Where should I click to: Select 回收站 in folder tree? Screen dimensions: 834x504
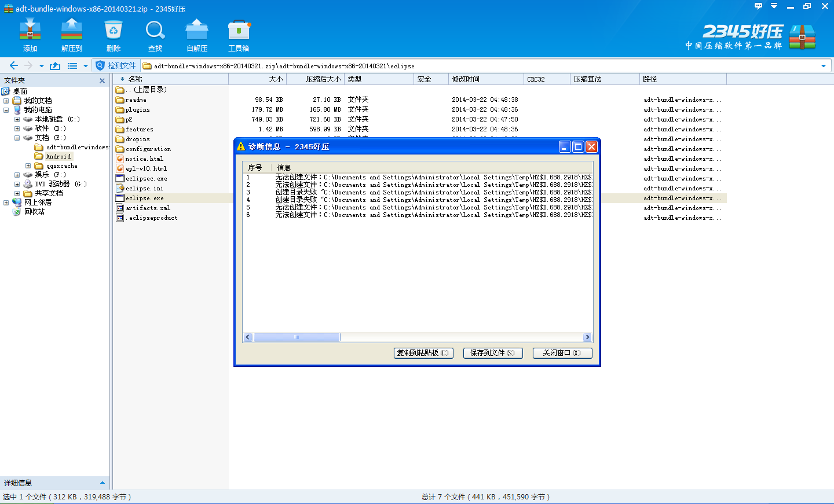tap(34, 212)
